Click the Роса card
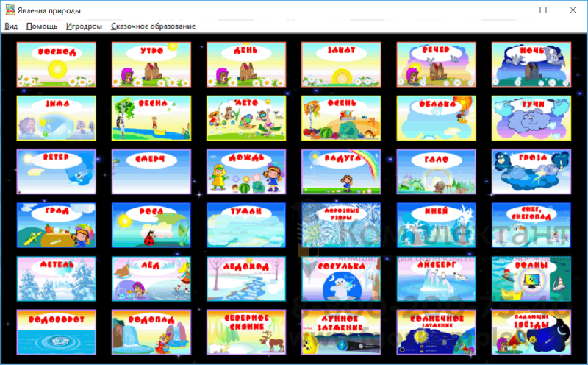Screen dimensions: 588x365 (x=151, y=225)
